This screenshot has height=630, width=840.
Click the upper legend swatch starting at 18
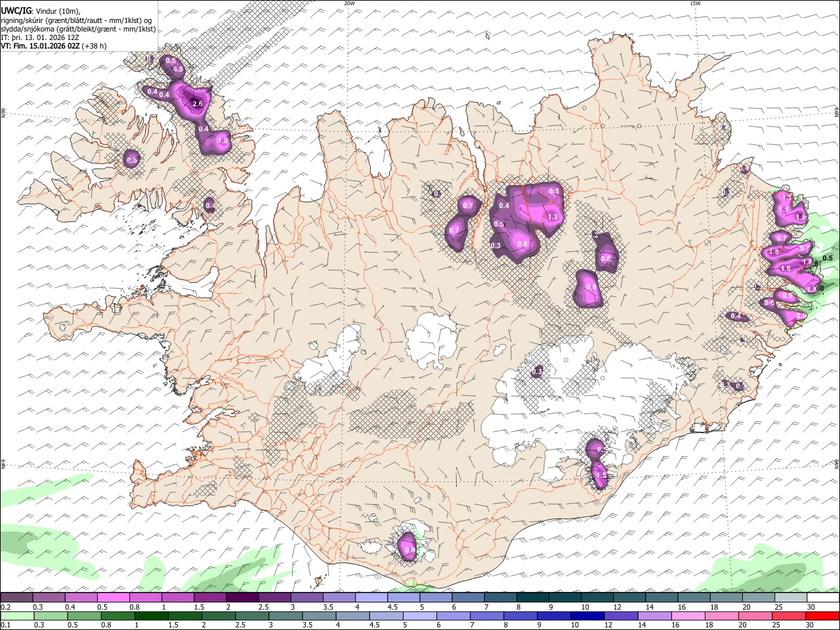coord(726,597)
